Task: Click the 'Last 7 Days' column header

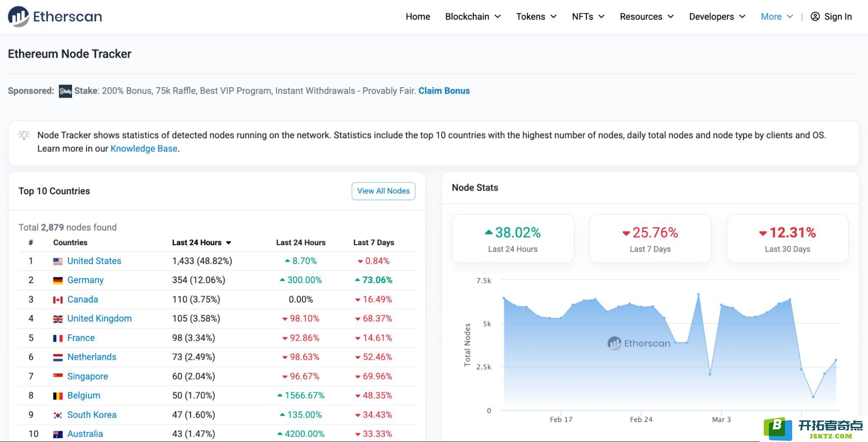Action: click(x=373, y=242)
